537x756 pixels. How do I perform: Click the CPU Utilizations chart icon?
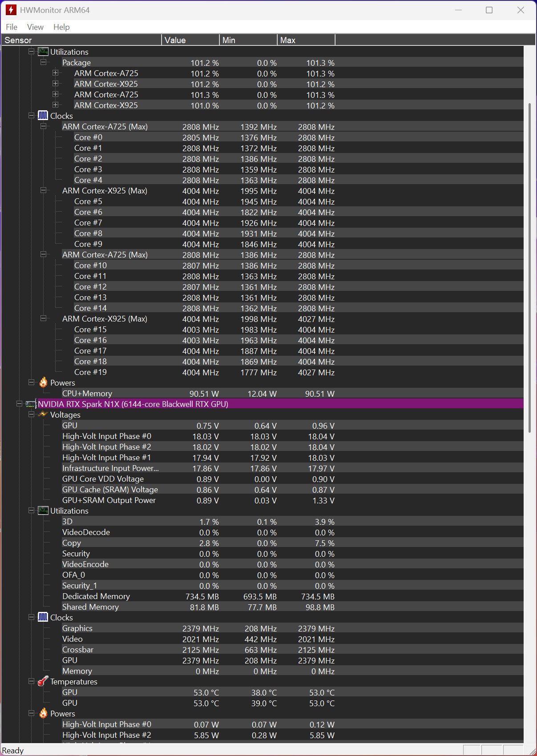43,52
